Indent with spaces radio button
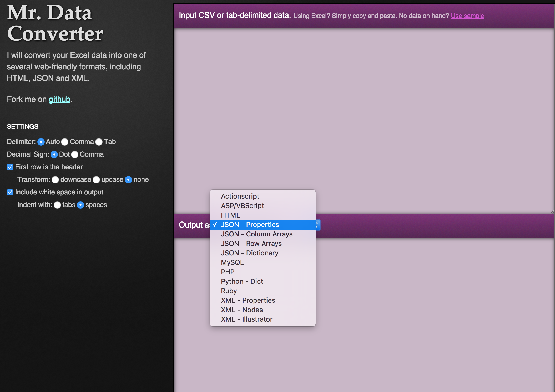 coord(80,205)
